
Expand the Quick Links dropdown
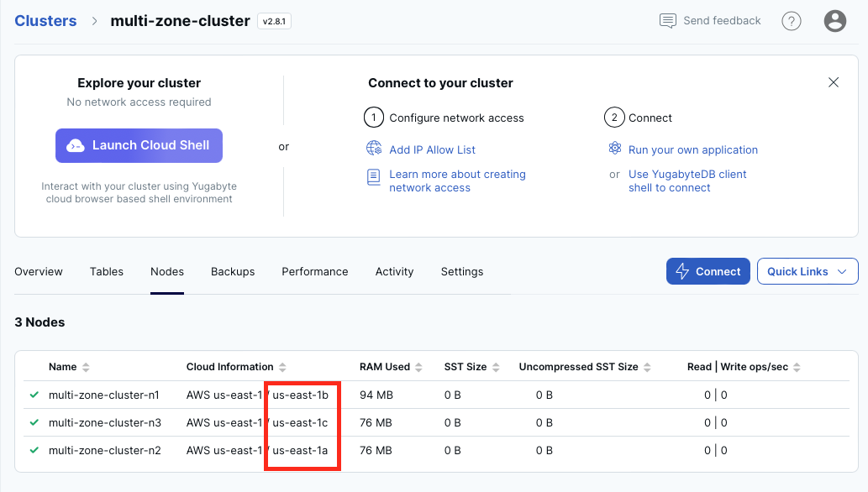coord(807,271)
